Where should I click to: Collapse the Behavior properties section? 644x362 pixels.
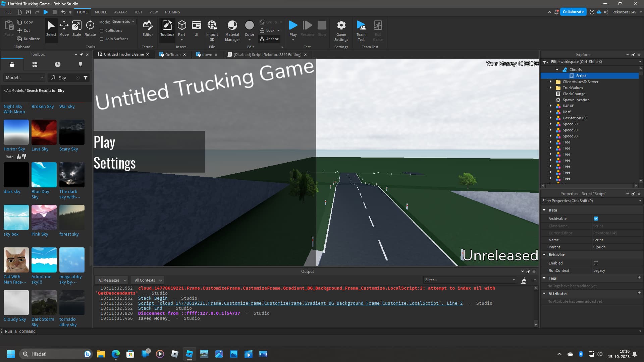point(544,255)
